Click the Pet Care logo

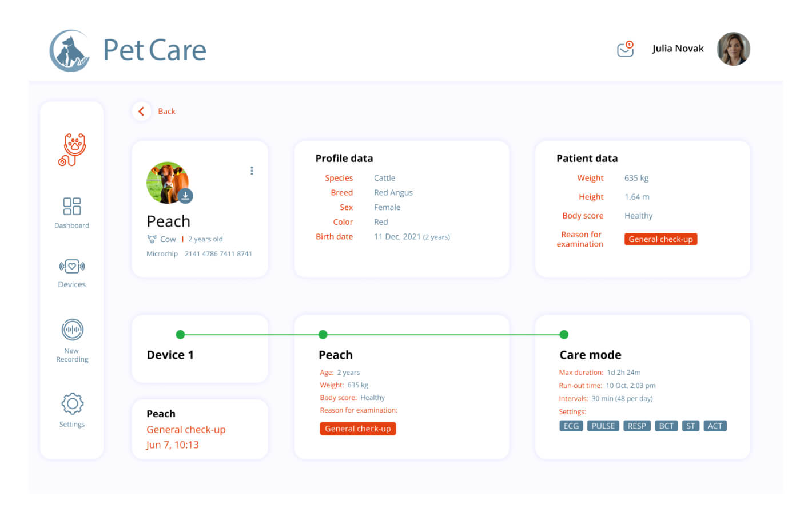[128, 50]
